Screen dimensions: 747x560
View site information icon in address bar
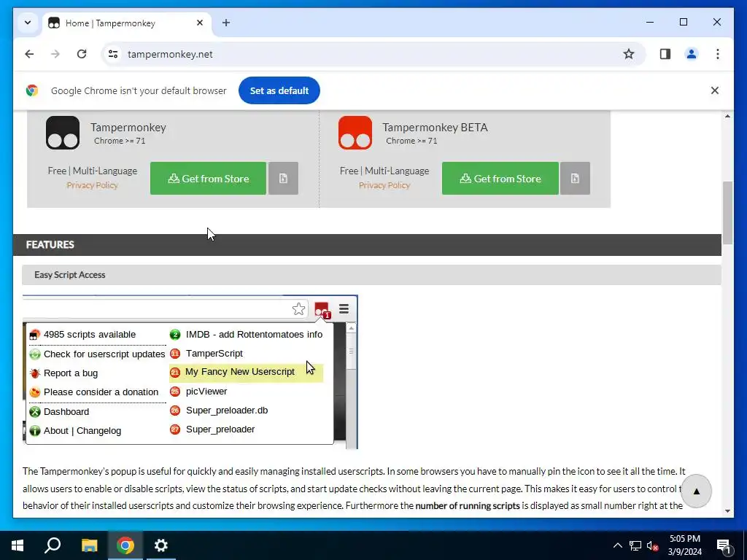coord(113,54)
